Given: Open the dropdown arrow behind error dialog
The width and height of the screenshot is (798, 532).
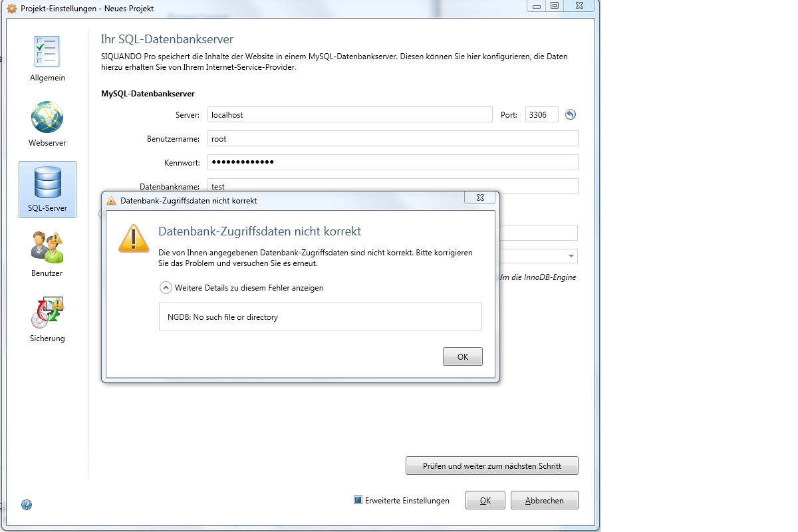Looking at the screenshot, I should coord(571,256).
